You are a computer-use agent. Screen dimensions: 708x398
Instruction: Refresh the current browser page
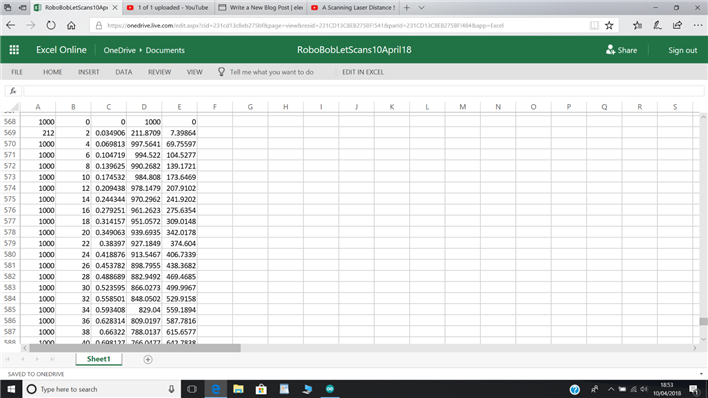[51, 25]
